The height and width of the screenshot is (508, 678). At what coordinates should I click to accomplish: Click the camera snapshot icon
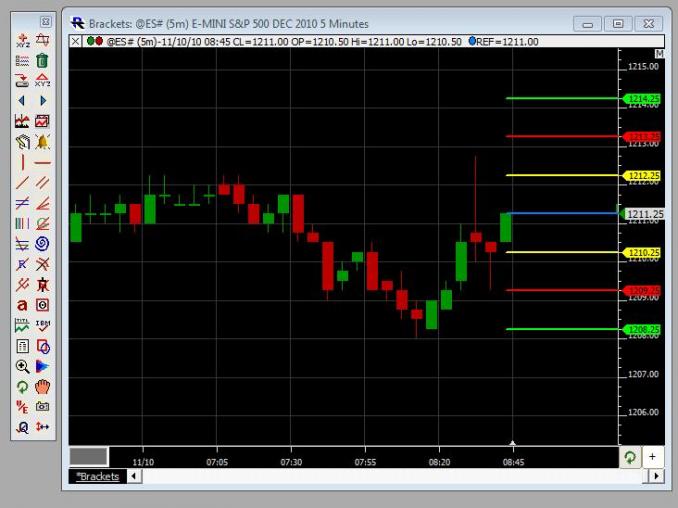43,407
